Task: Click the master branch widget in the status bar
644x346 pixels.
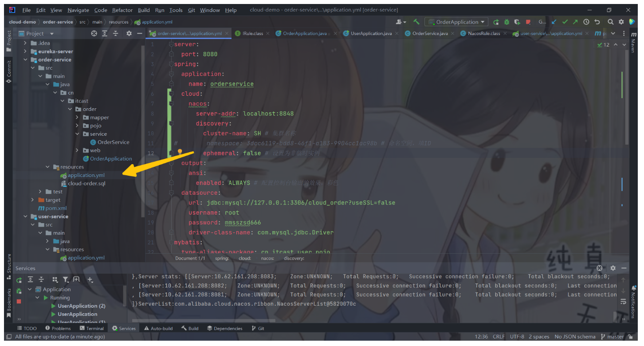Action: click(x=613, y=337)
